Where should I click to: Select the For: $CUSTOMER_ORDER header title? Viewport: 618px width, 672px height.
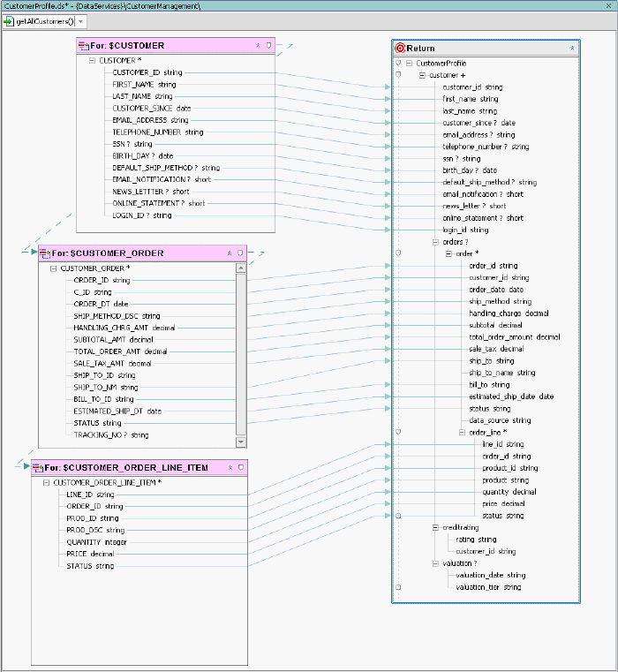pyautogui.click(x=108, y=253)
